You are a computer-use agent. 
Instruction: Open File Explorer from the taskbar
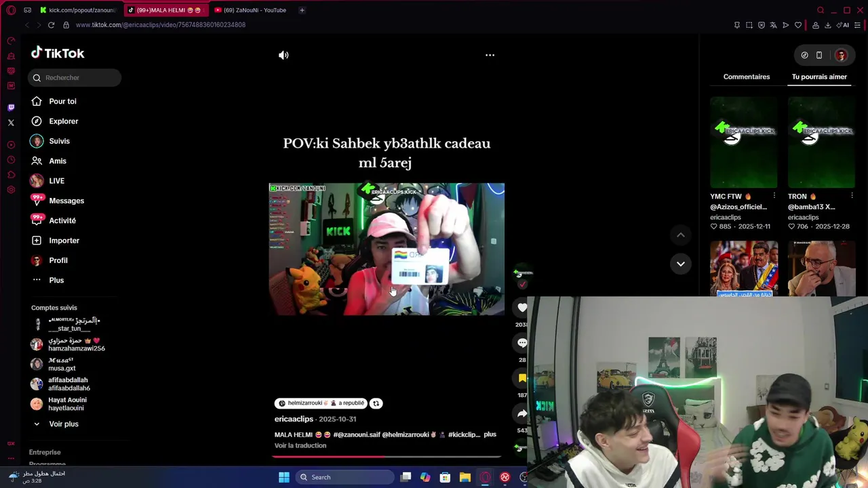point(465,477)
